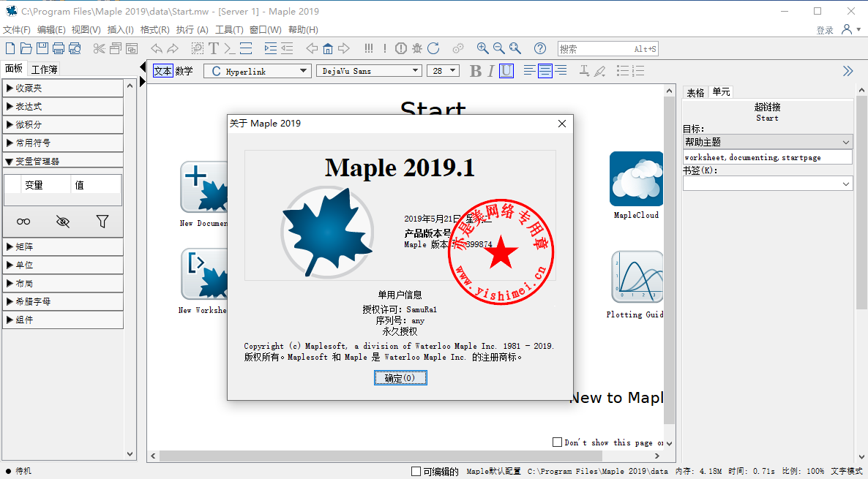Click the 搜索 search field
The width and height of the screenshot is (868, 479).
(608, 49)
